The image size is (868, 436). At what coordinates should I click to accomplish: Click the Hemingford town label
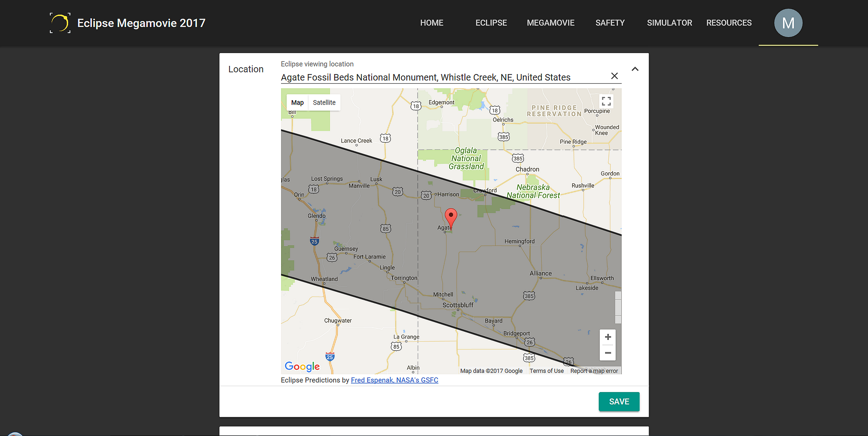[x=519, y=241]
